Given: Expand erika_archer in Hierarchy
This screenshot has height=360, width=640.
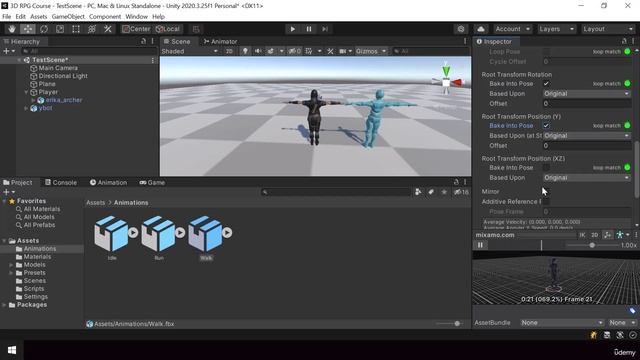Looking at the screenshot, I should (x=33, y=100).
